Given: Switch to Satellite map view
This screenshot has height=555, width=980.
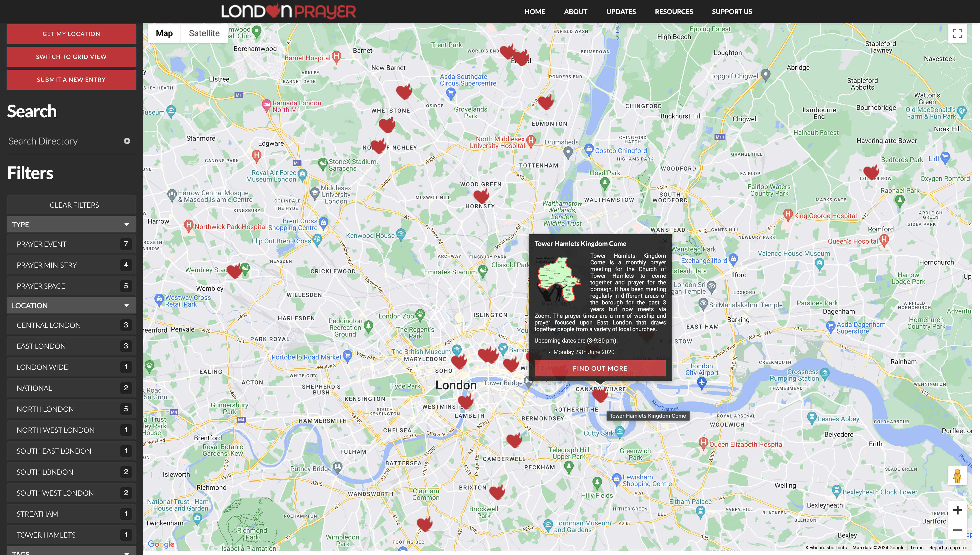Looking at the screenshot, I should coord(204,33).
